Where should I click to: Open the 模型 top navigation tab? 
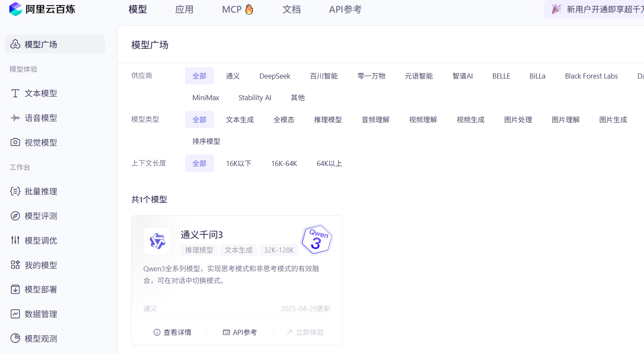138,9
